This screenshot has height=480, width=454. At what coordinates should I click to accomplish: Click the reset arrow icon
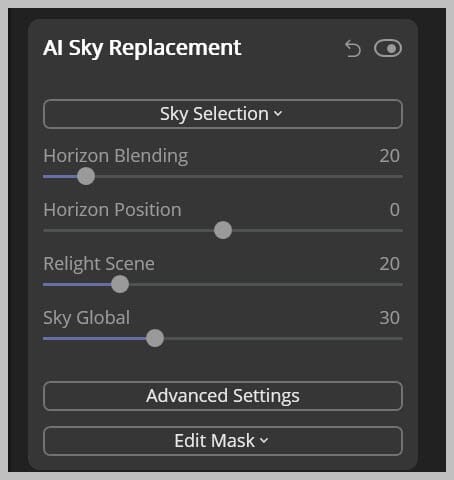353,49
